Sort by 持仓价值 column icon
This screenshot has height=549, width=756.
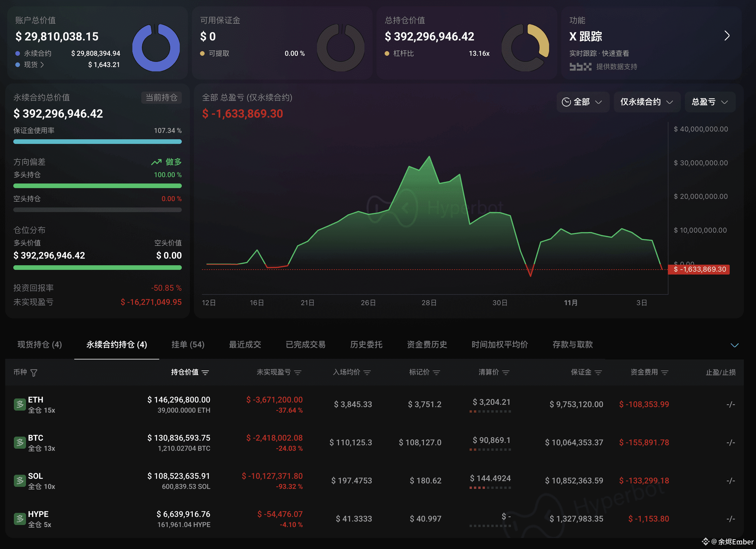205,372
